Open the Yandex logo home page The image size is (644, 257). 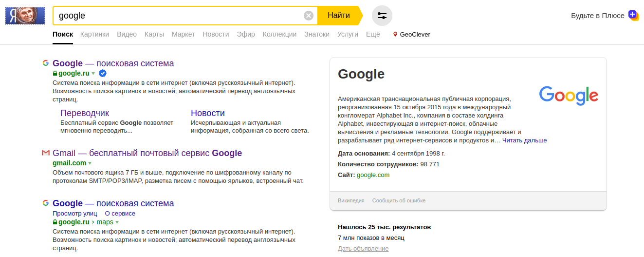(x=25, y=16)
